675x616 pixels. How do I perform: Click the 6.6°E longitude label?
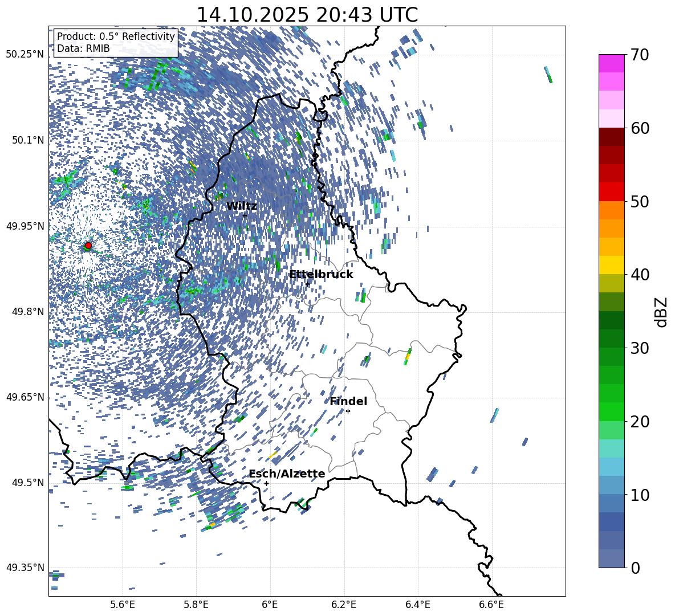point(491,605)
